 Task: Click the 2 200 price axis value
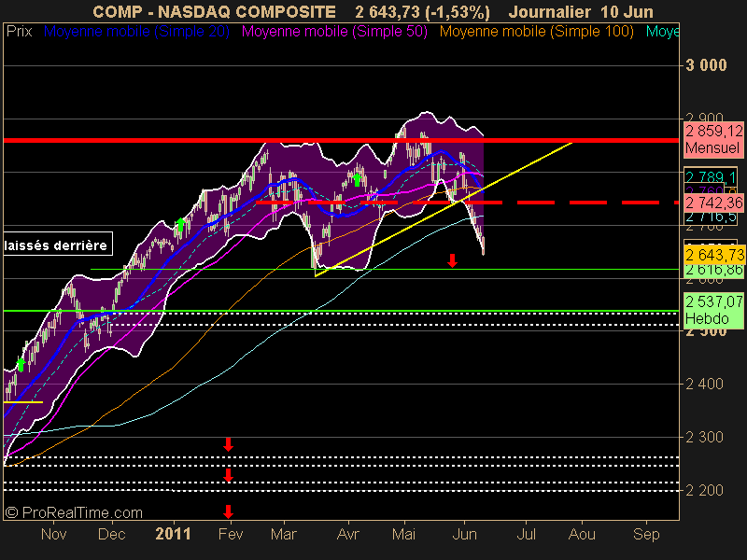(704, 490)
